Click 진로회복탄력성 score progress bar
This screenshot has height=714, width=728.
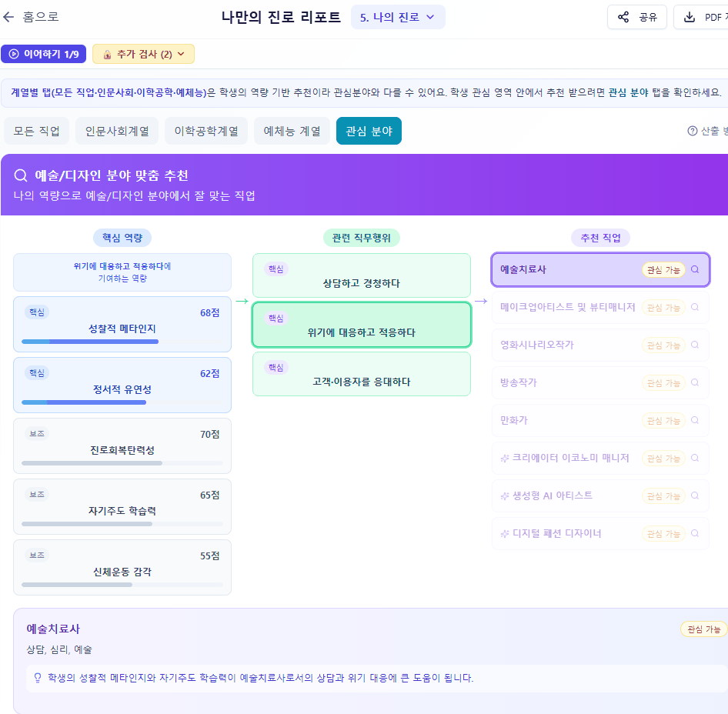point(122,463)
